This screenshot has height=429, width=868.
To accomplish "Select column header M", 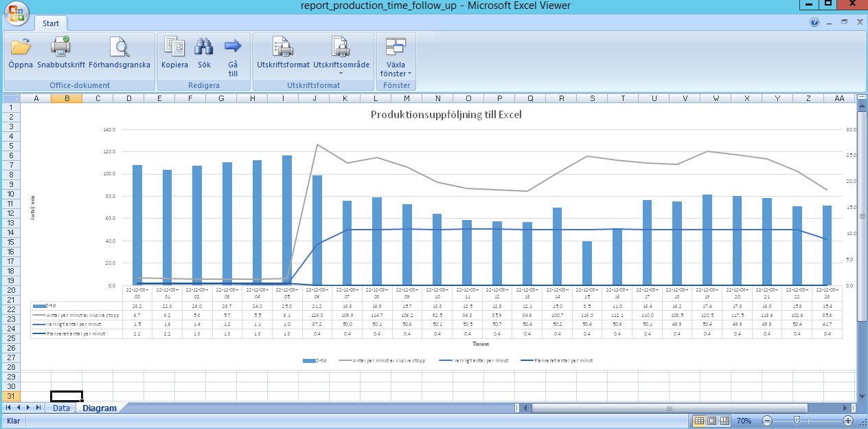I will (x=407, y=98).
